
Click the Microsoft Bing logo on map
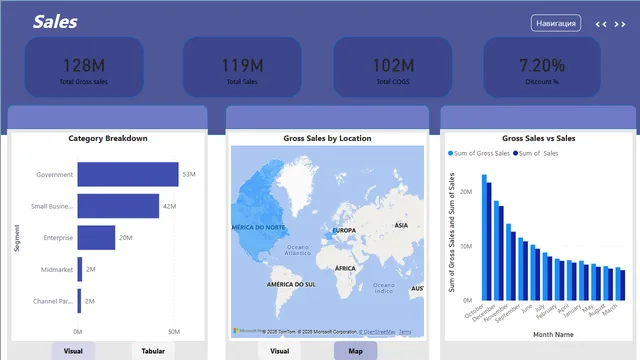pos(247,331)
